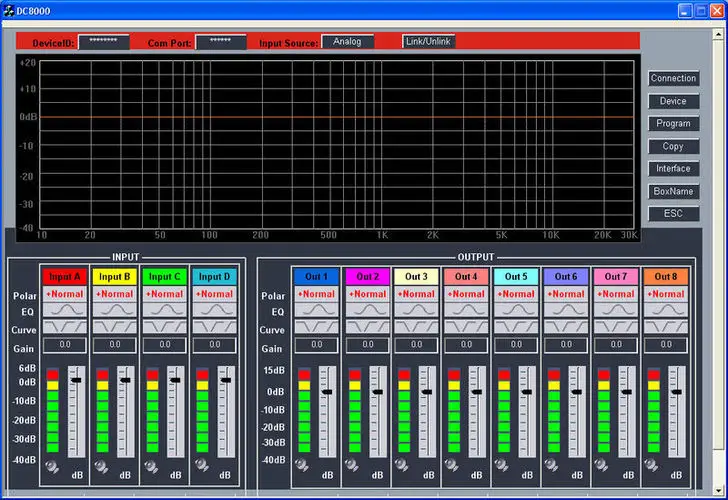Open the Curve filter icon for Input D
This screenshot has width=728, height=500.
pyautogui.click(x=215, y=328)
